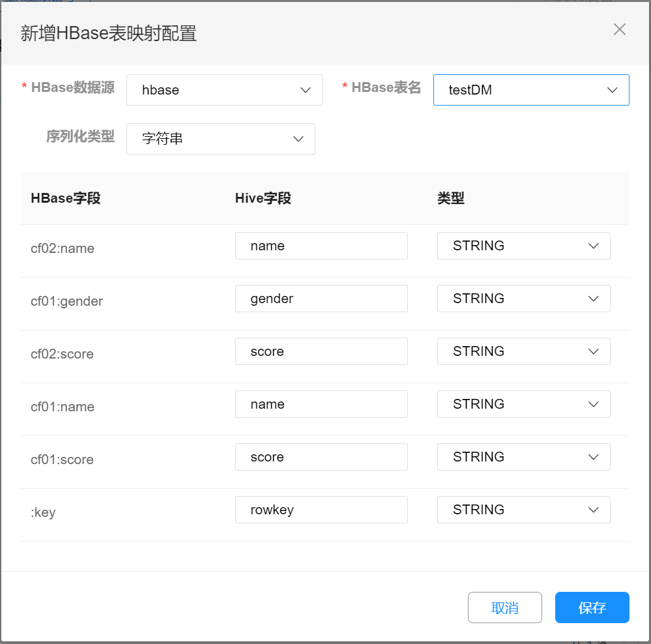
Task: Expand type dropdown for cf01:gender row
Action: click(523, 299)
